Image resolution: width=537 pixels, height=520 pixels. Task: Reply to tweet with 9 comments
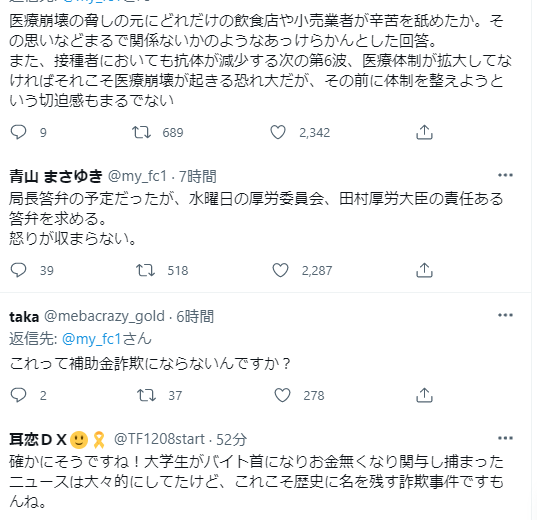pos(18,132)
